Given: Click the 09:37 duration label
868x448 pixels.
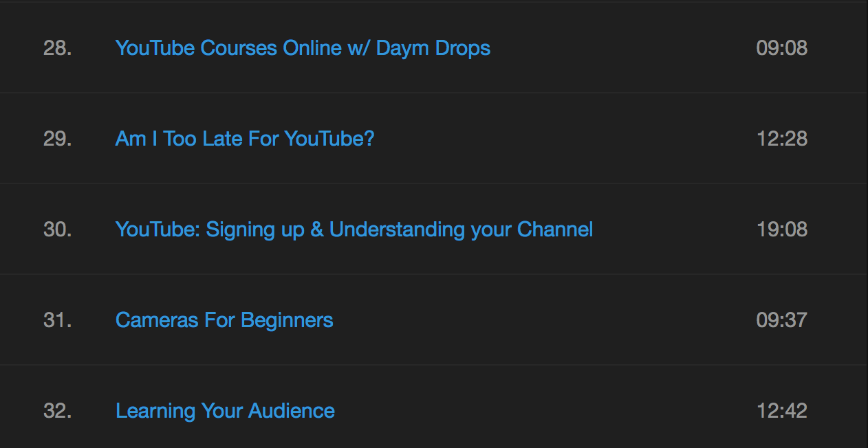Looking at the screenshot, I should pyautogui.click(x=782, y=320).
